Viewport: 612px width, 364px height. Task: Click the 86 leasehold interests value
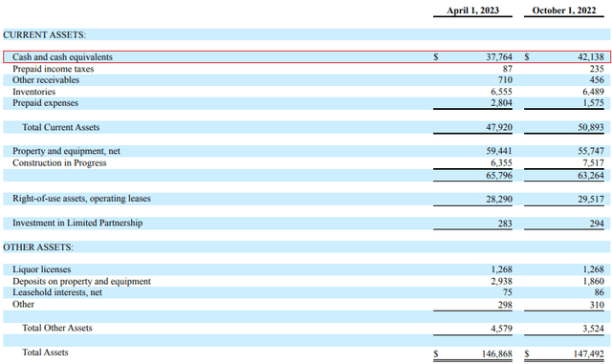point(600,292)
